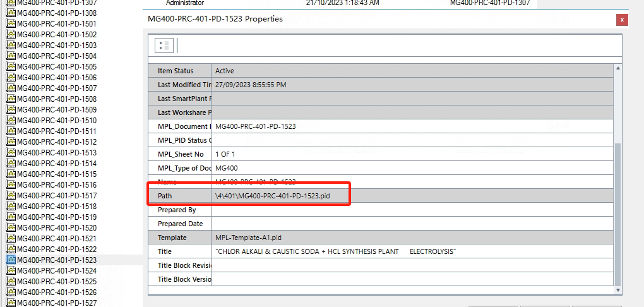Click the scrollbar down arrow in properties grid
This screenshot has height=307, width=644.
[618, 290]
